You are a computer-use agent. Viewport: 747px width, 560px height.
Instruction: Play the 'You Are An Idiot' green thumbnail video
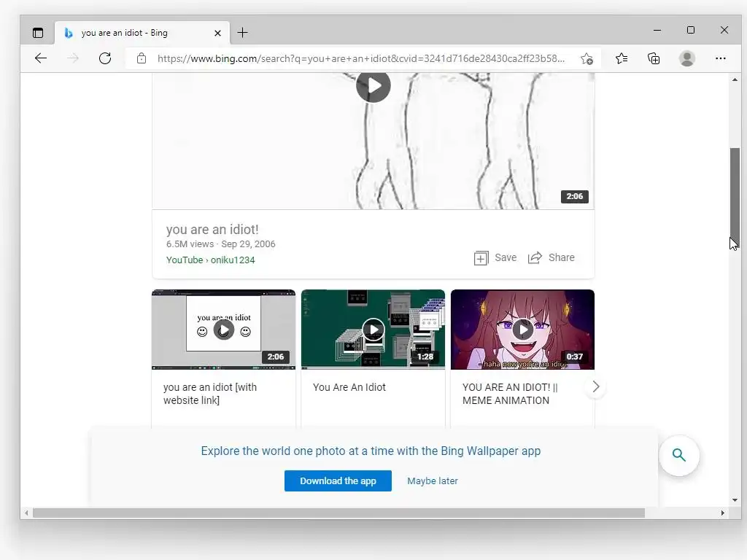pos(373,330)
